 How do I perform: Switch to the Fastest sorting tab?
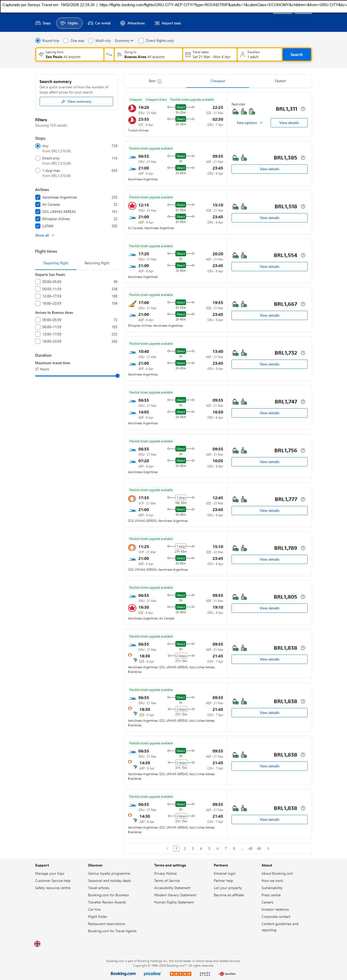pyautogui.click(x=280, y=81)
